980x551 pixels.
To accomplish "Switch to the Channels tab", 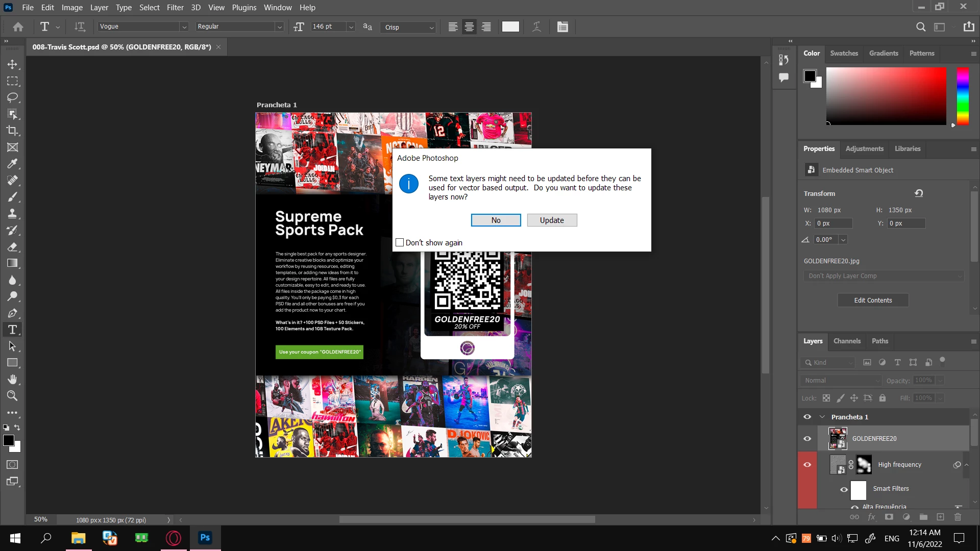I will 846,341.
